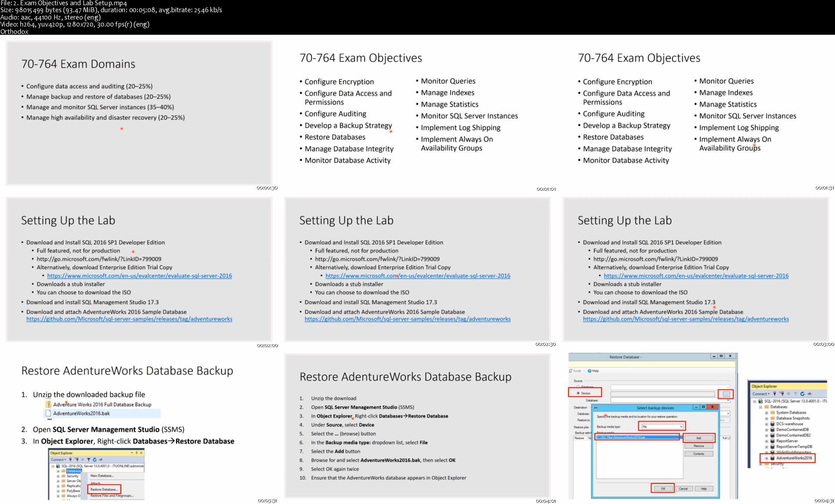Open Connect dropdown in 00:04:31 Object Explorer
This screenshot has height=504, width=835.
point(761,394)
